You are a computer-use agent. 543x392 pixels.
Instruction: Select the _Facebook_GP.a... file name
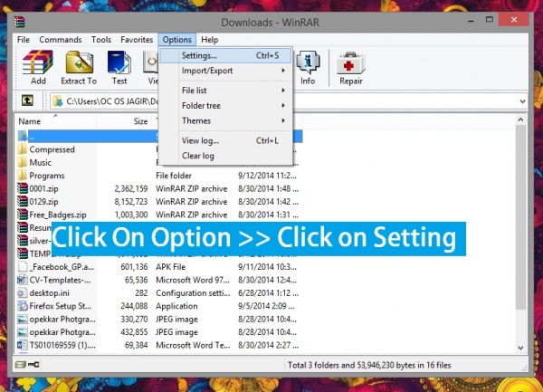(62, 267)
